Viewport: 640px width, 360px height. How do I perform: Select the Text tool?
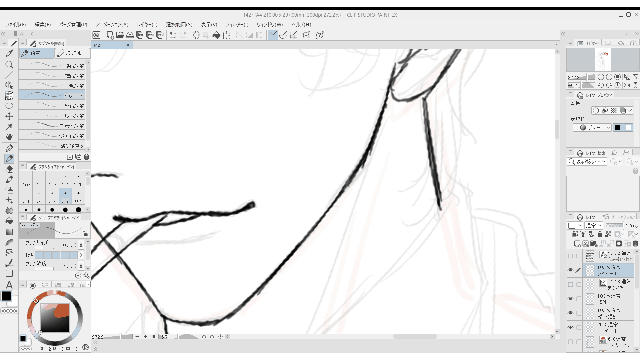(9, 284)
